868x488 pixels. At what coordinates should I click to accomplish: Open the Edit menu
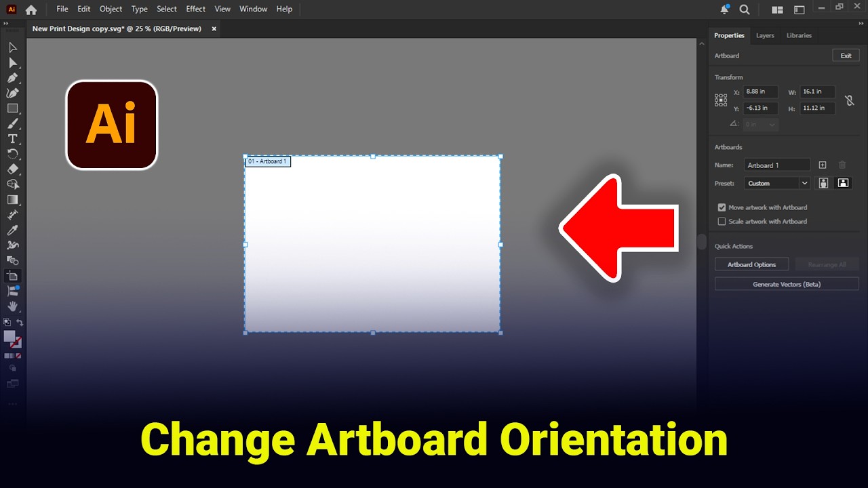tap(84, 9)
